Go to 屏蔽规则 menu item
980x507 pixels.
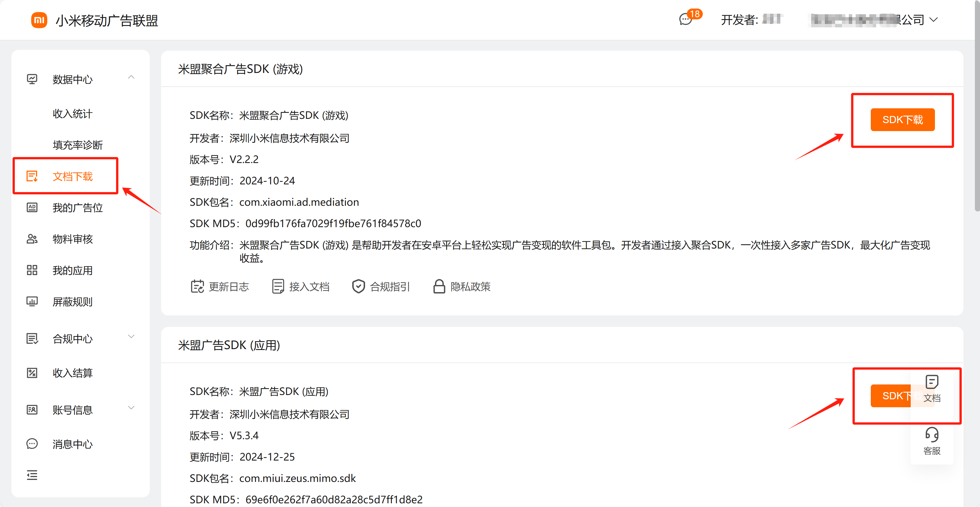point(73,302)
